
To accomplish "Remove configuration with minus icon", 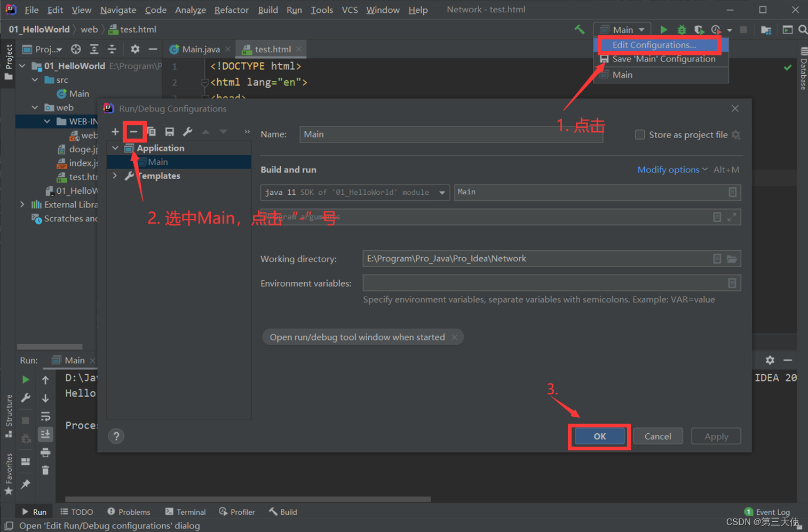I will [133, 132].
